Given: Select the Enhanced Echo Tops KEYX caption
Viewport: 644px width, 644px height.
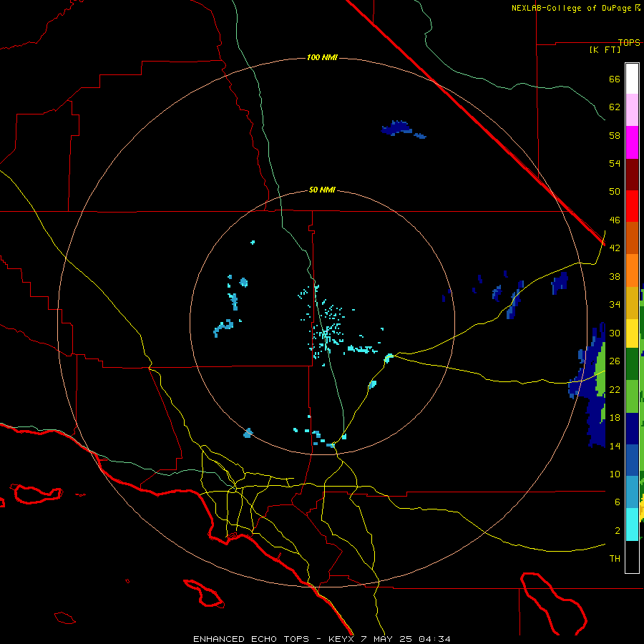Looking at the screenshot, I should click(322, 639).
